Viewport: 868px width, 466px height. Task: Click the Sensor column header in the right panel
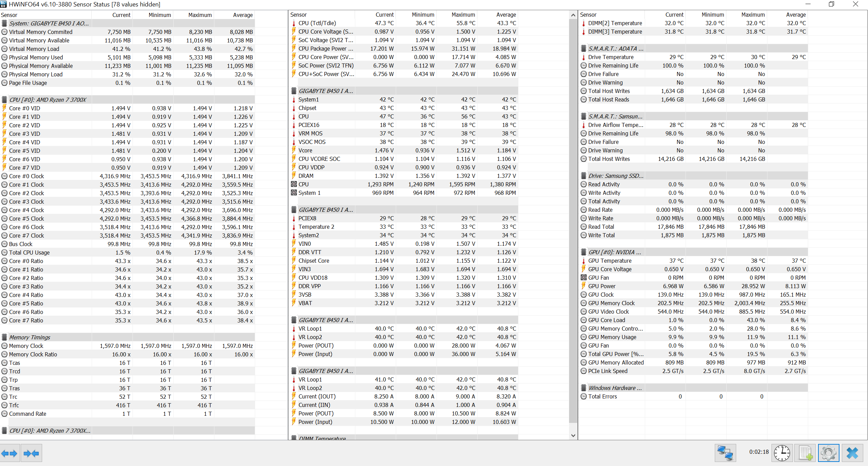(612, 15)
